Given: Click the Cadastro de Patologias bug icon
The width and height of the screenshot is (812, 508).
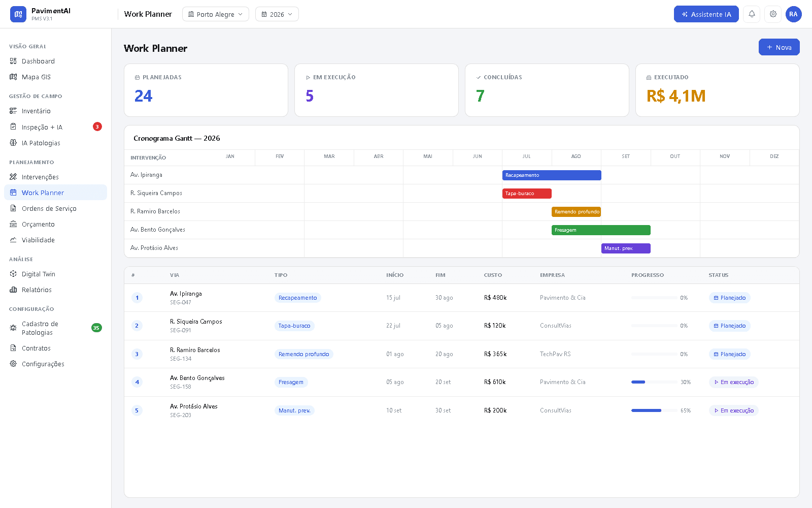Looking at the screenshot, I should pos(13,328).
